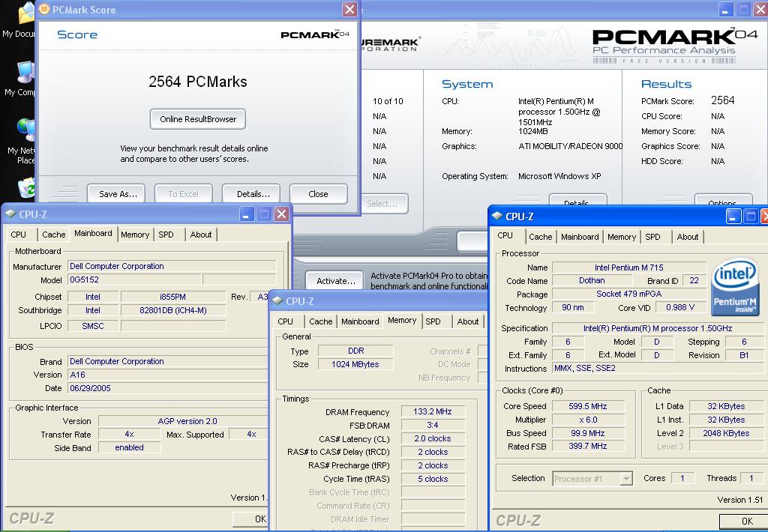Click the Code Name field Dothan
Viewport: 768px width, 532px height.
coord(592,280)
